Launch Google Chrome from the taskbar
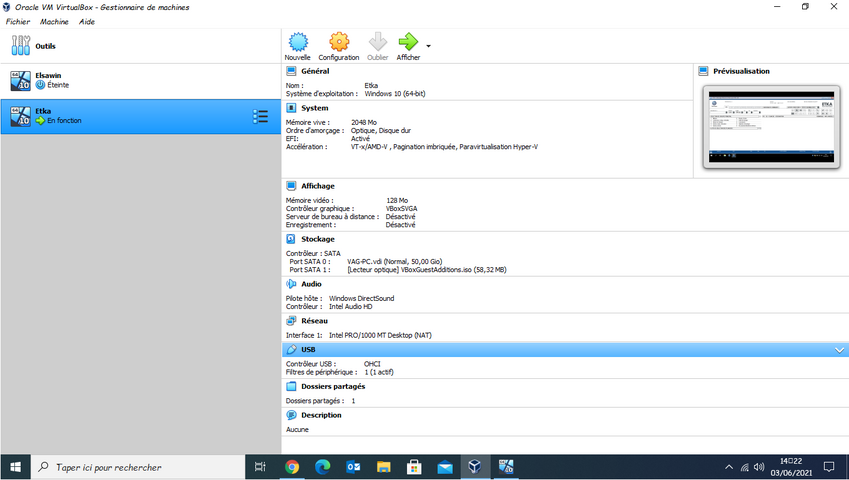This screenshot has width=849, height=480. click(292, 467)
